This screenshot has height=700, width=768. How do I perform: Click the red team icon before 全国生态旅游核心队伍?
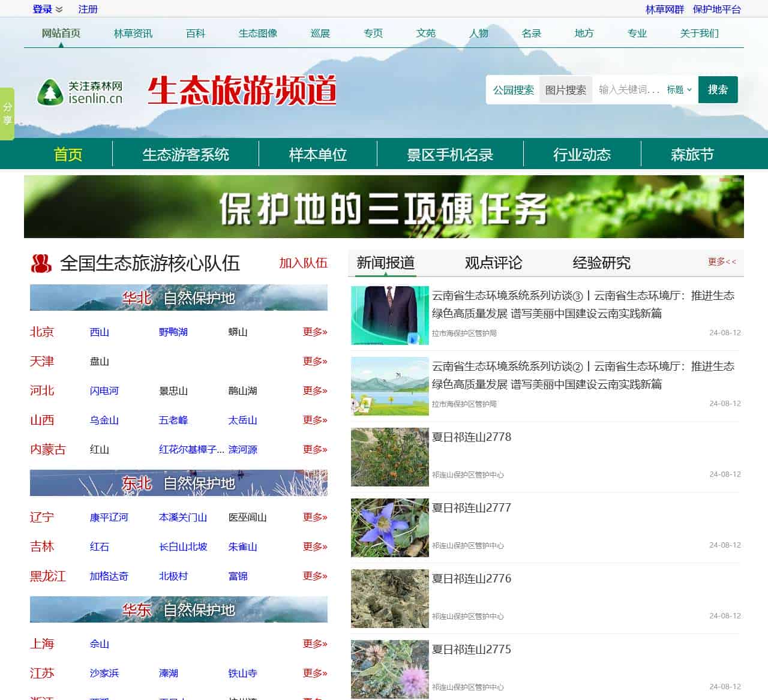pyautogui.click(x=40, y=263)
